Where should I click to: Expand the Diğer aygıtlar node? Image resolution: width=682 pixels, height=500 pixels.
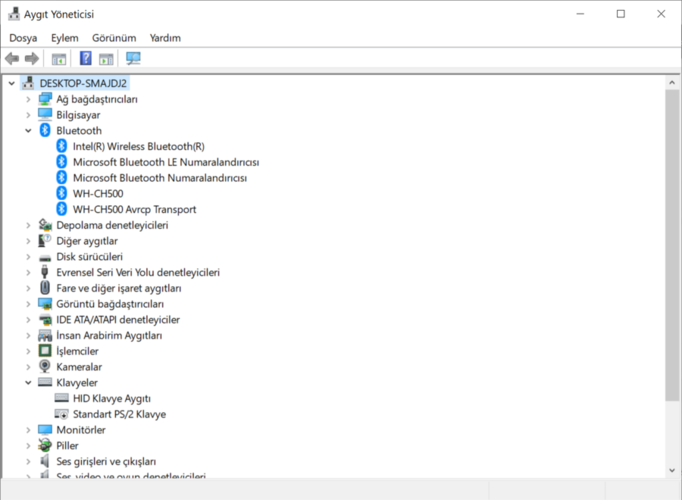click(x=28, y=240)
